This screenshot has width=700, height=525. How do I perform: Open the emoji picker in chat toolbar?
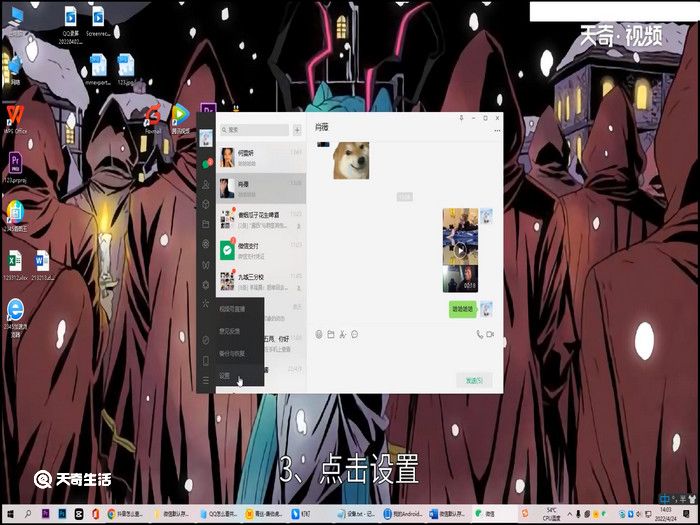(x=319, y=334)
